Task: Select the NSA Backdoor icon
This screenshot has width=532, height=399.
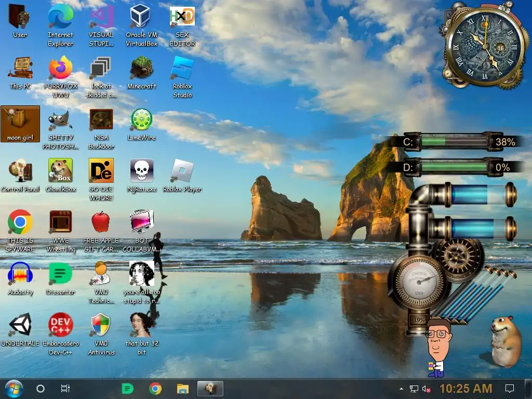Action: 101,128
